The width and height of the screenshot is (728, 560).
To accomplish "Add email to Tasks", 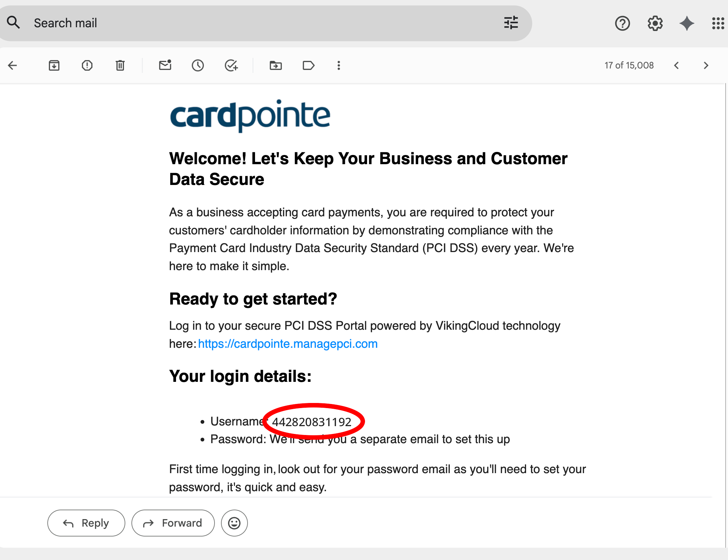I will point(231,65).
